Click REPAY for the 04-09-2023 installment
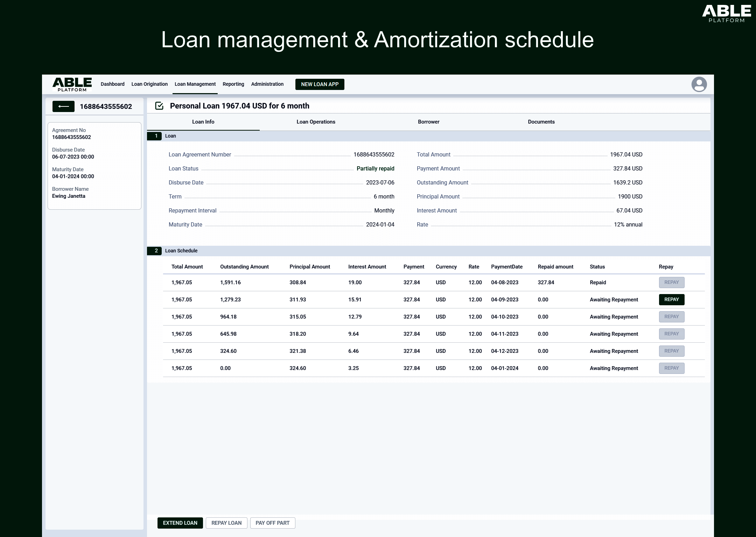 point(671,300)
